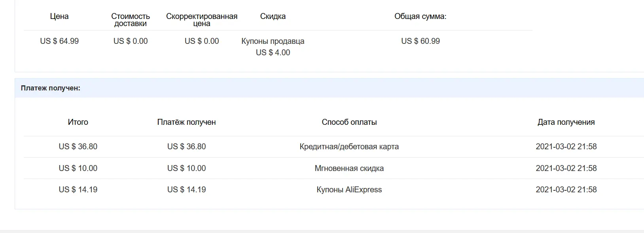This screenshot has height=233, width=644.
Task: Select the US $ 14.19 payment received value
Action: (x=187, y=190)
